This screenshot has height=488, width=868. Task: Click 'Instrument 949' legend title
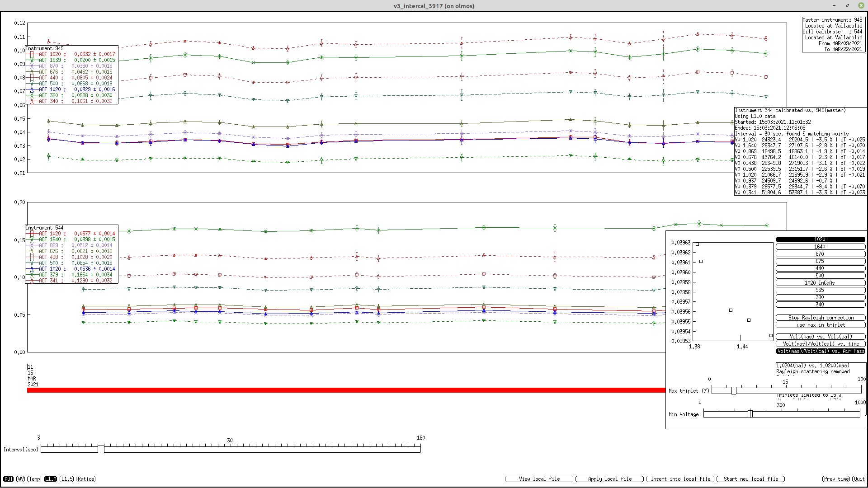(45, 48)
